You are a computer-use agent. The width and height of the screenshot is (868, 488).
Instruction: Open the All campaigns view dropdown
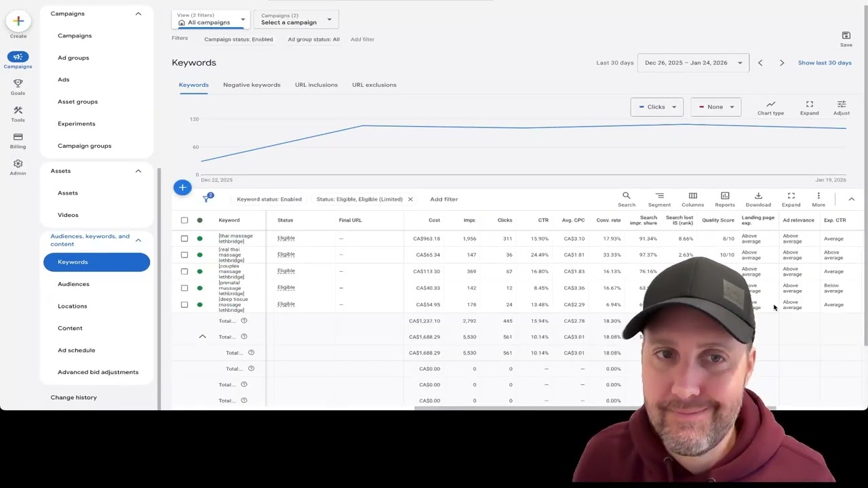click(211, 20)
